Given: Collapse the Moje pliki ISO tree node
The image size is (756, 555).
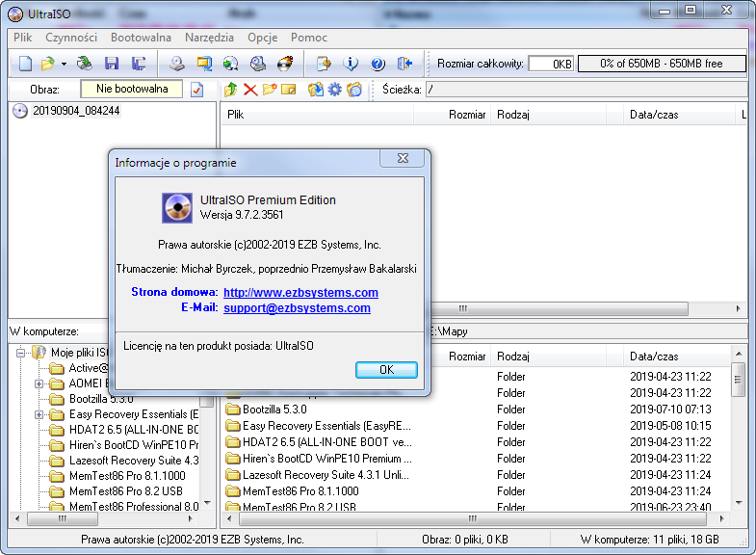Looking at the screenshot, I should [20, 353].
